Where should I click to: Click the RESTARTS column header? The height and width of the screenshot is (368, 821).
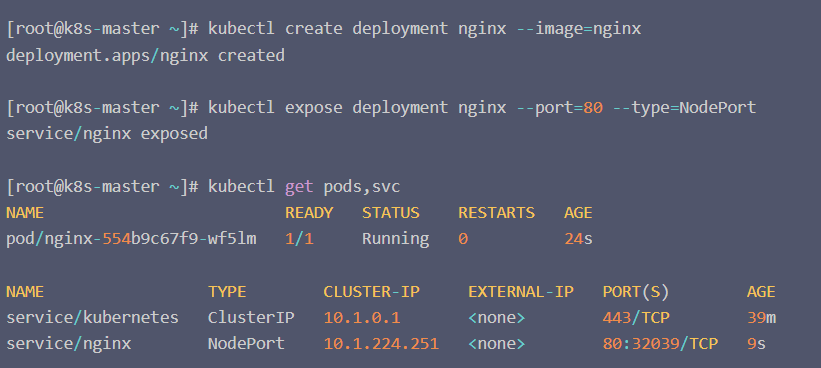[496, 213]
